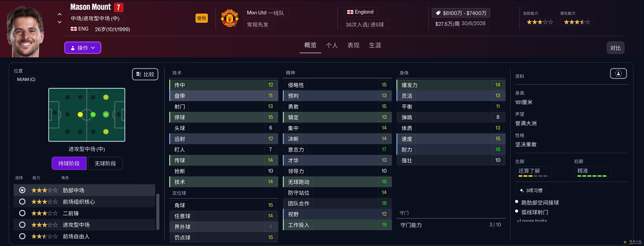644x246 pixels.
Task: Click the transfer value tag icon
Action: point(438,13)
